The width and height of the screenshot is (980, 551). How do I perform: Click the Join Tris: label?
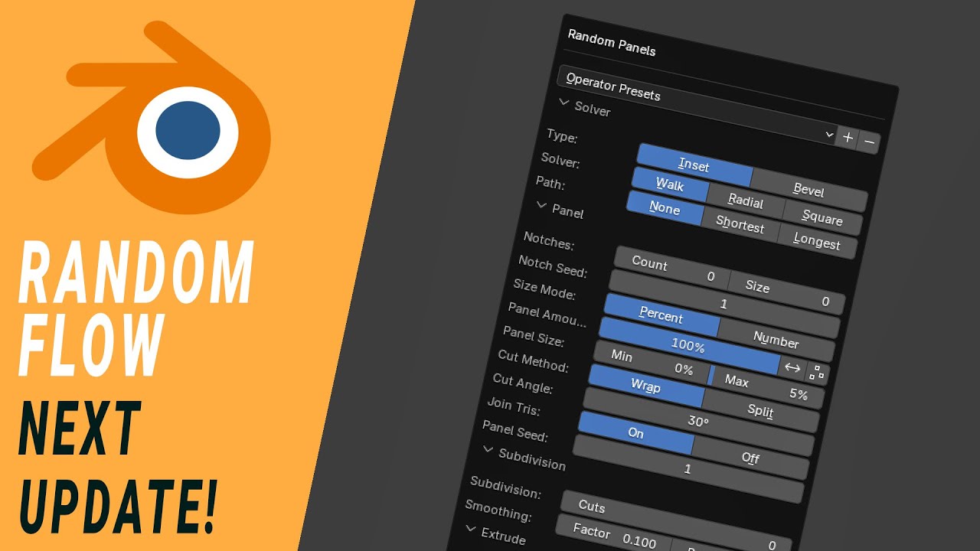(514, 406)
